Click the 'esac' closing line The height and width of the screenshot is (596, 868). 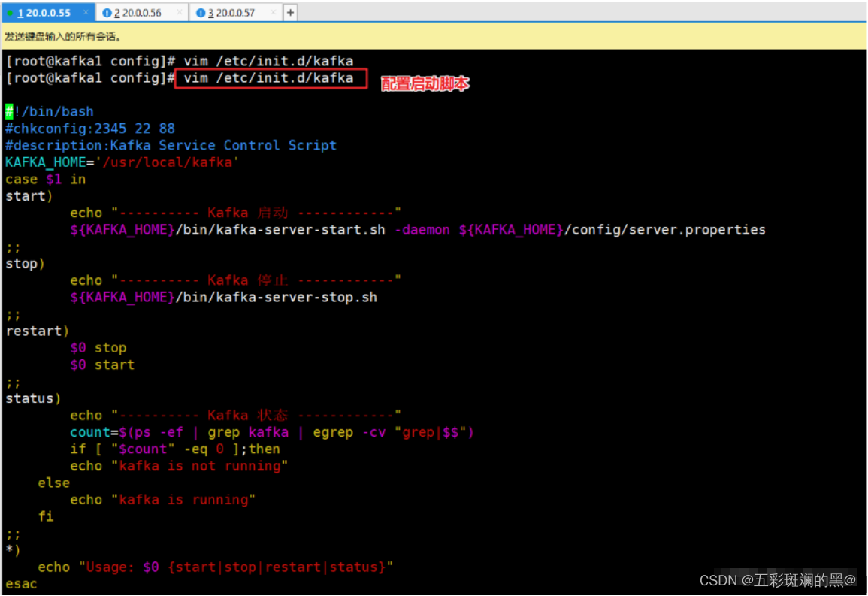[x=21, y=585]
